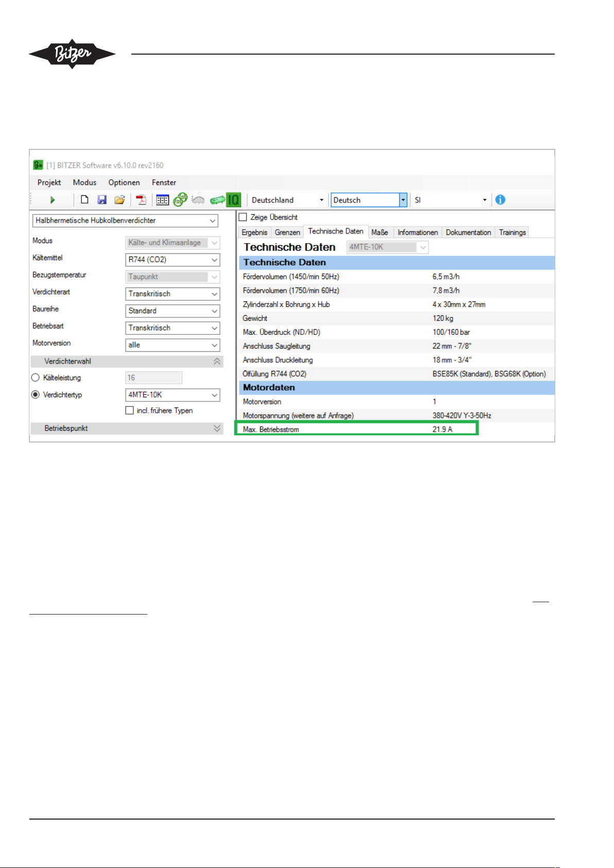Screen dimensions: 614x868
Task: Open the disabled Bezugstemperatur Taupunkt dropdown
Action: click(x=173, y=277)
